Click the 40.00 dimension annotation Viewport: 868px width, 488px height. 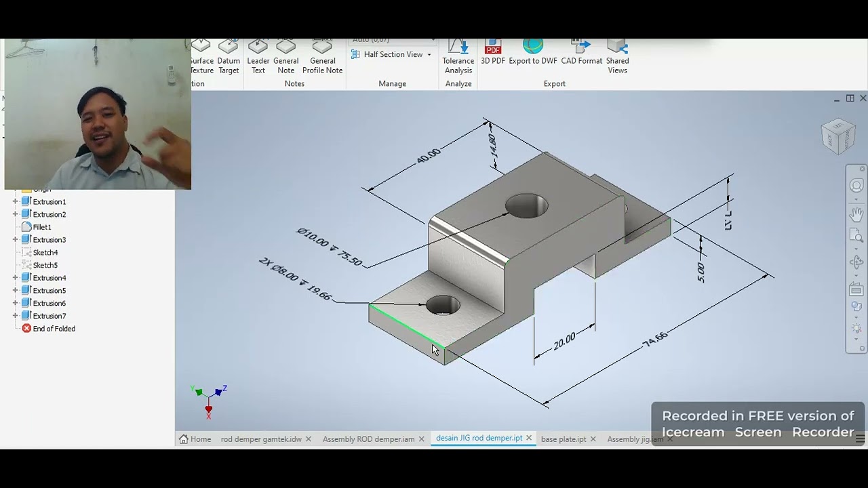[429, 156]
